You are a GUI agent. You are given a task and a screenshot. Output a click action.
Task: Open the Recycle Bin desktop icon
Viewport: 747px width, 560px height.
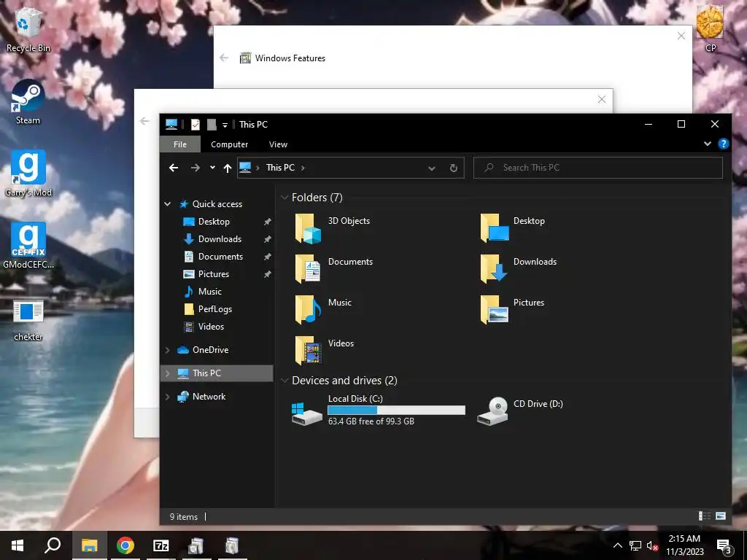tap(28, 29)
